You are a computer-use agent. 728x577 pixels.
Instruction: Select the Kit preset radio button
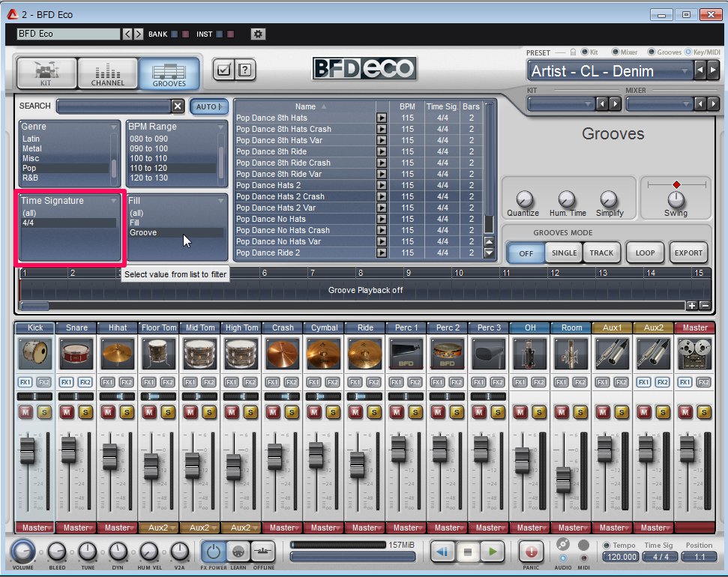(585, 52)
